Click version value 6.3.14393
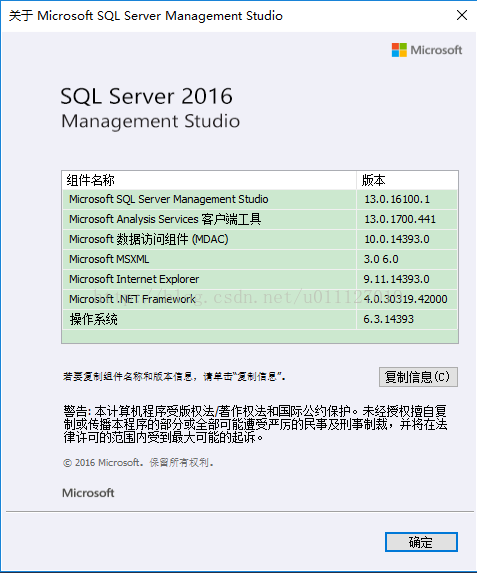The width and height of the screenshot is (477, 573). [x=389, y=319]
